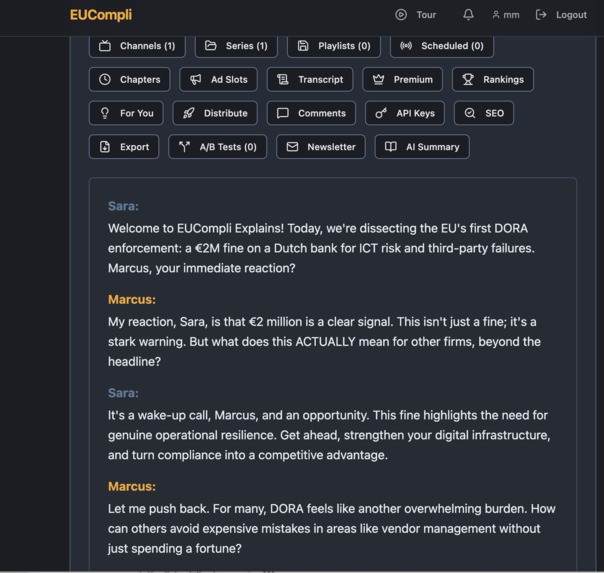Show the Transcript view
The image size is (604, 573).
(310, 79)
